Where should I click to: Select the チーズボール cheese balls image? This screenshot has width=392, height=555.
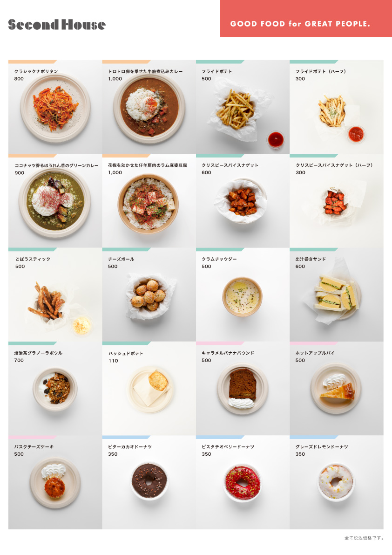pyautogui.click(x=149, y=295)
